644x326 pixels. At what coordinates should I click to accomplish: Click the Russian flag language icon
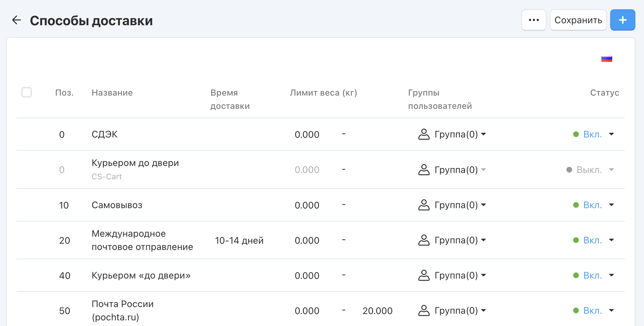point(607,59)
